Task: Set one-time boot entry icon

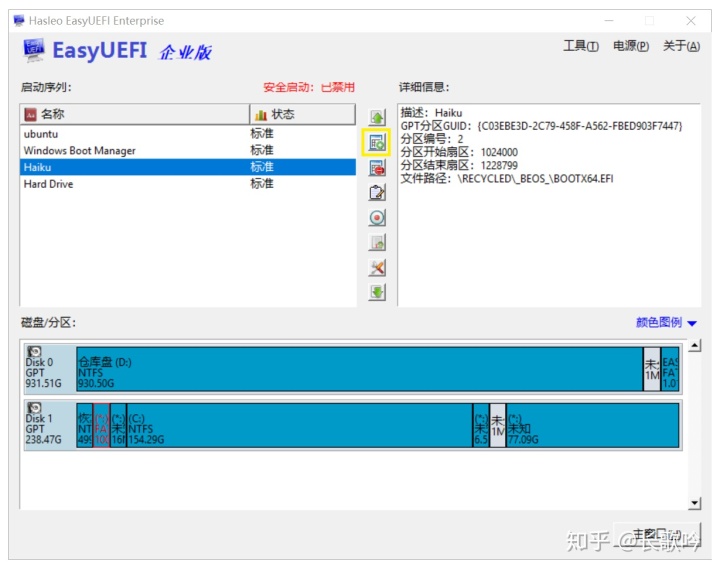Action: (377, 218)
